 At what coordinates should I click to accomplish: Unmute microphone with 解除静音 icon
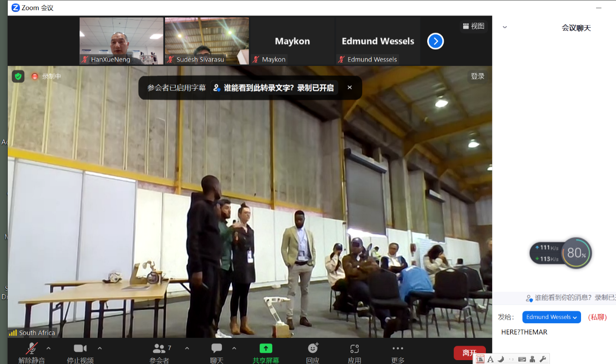[x=32, y=348]
